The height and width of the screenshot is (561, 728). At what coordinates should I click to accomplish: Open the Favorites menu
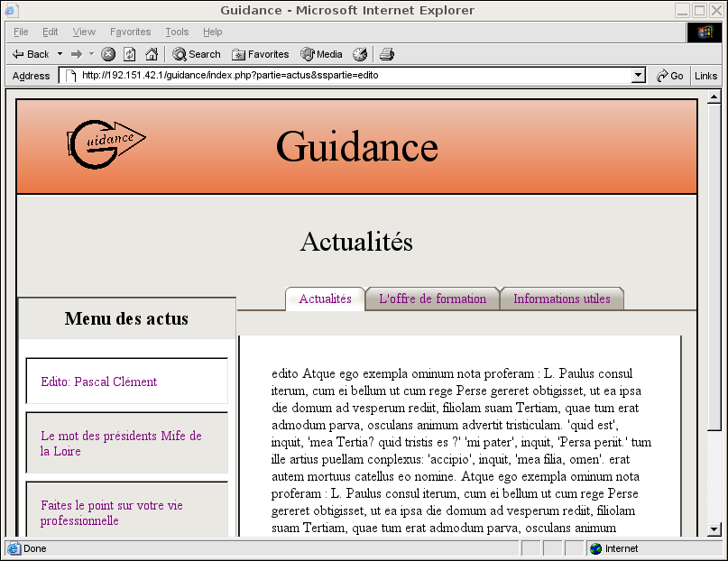(131, 32)
